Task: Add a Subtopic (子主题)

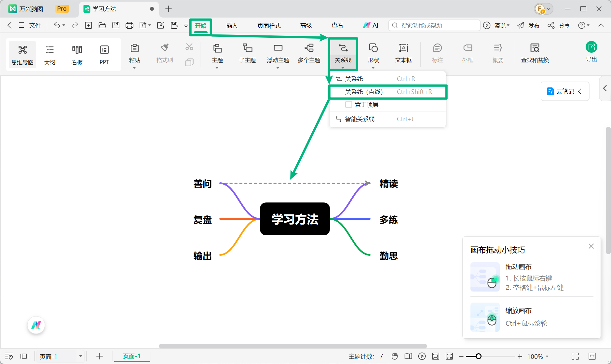Action: [x=248, y=53]
